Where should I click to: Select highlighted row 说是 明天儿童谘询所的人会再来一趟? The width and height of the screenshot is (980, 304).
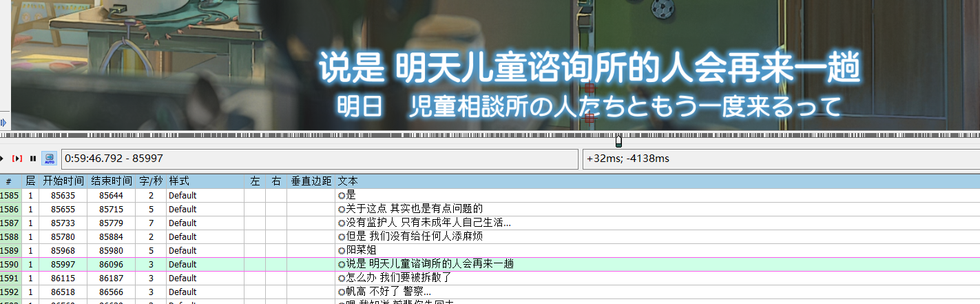490,264
